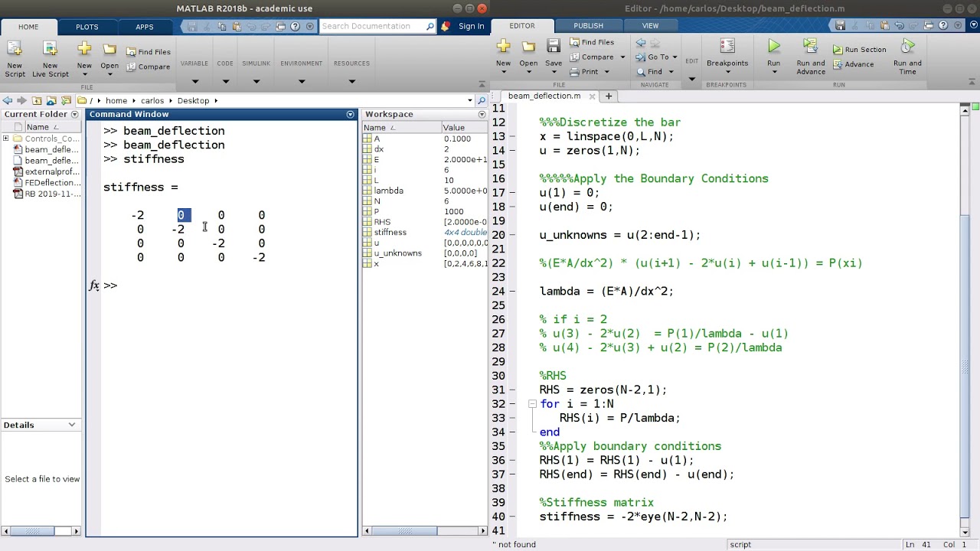
Task: Open the Find dropdown in Editor NAVIGATE
Action: coord(671,72)
